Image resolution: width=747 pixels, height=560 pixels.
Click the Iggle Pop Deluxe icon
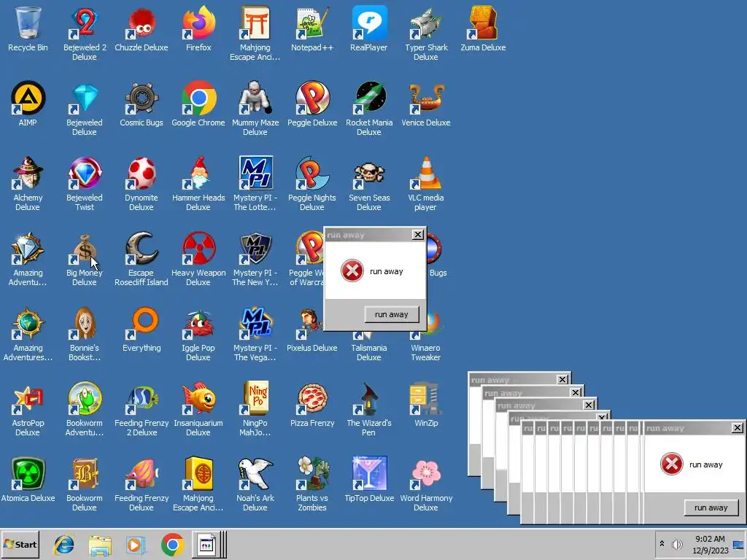(198, 324)
